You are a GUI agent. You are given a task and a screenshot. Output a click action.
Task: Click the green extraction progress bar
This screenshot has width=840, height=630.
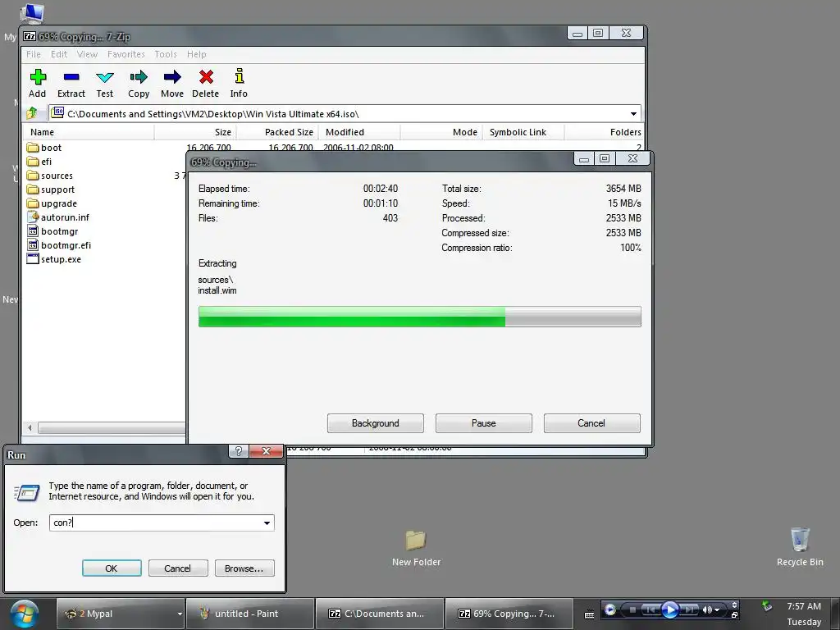(x=419, y=317)
